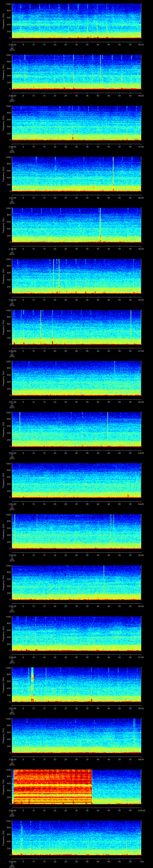Open the spectrogram panel starting at 2:50:00
The height and width of the screenshot is (868, 153).
[x=76, y=327]
